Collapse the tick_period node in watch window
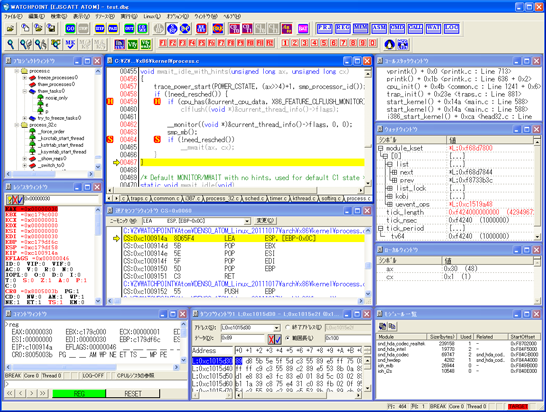This screenshot has width=546, height=412. (381, 228)
